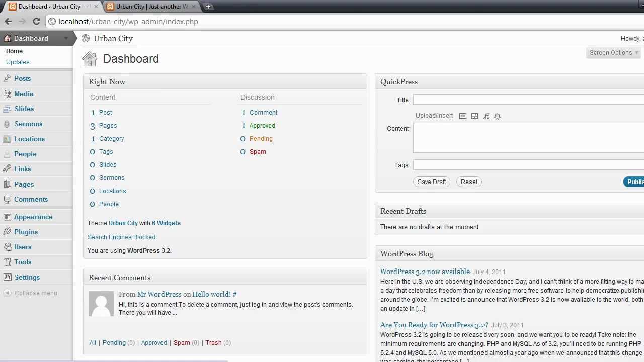This screenshot has width=644, height=362.
Task: Collapse the sidebar menu
Action: tap(30, 293)
